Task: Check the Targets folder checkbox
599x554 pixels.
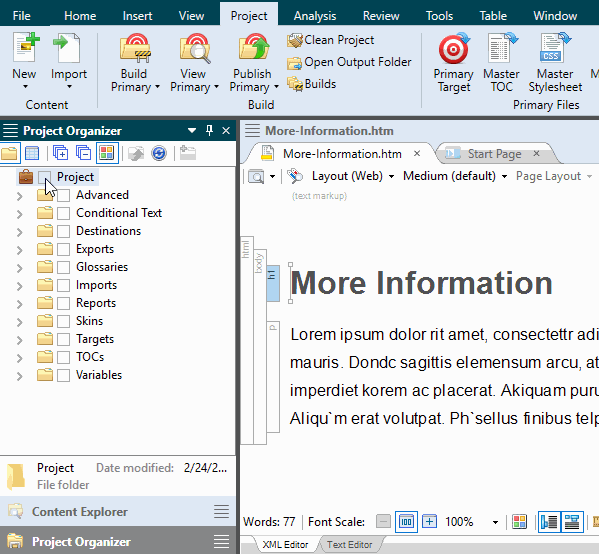Action: (x=63, y=339)
